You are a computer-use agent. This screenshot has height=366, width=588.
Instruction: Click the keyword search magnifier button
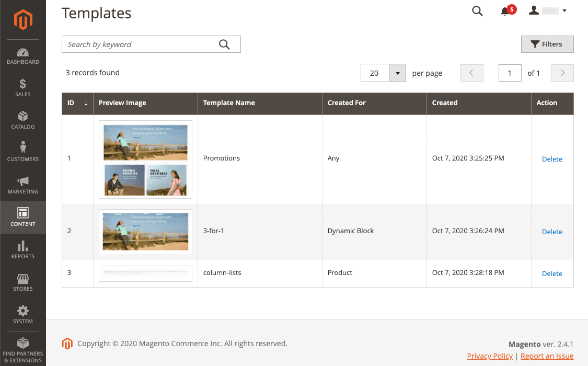pyautogui.click(x=224, y=44)
